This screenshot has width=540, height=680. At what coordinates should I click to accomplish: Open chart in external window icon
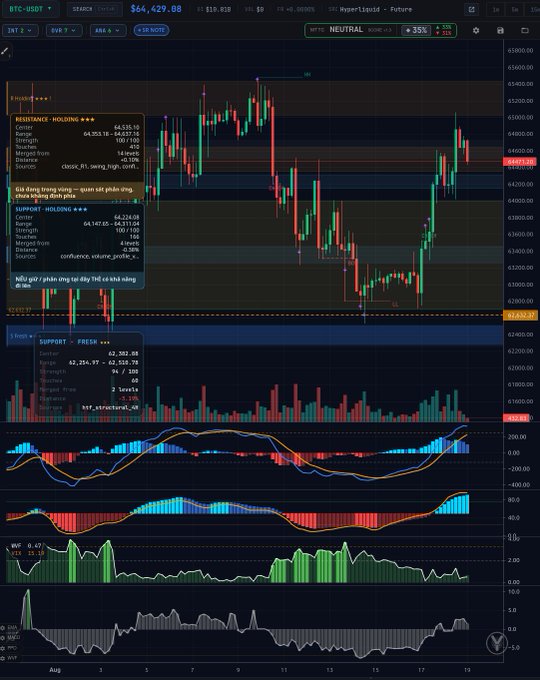(471, 9)
